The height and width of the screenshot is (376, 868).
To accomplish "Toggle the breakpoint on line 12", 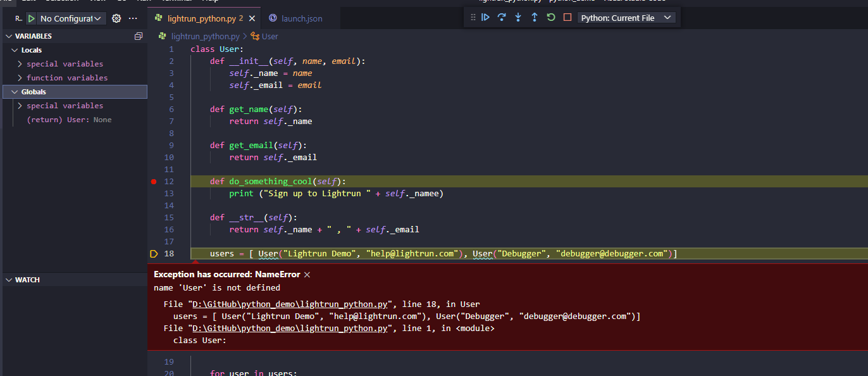I will coord(153,181).
